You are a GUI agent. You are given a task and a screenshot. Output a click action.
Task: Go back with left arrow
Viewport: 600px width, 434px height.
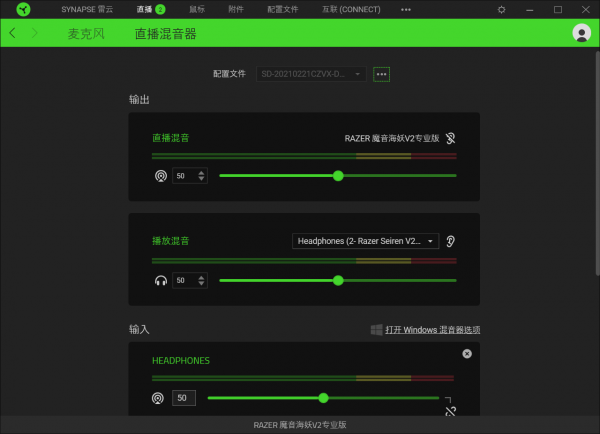pyautogui.click(x=12, y=33)
